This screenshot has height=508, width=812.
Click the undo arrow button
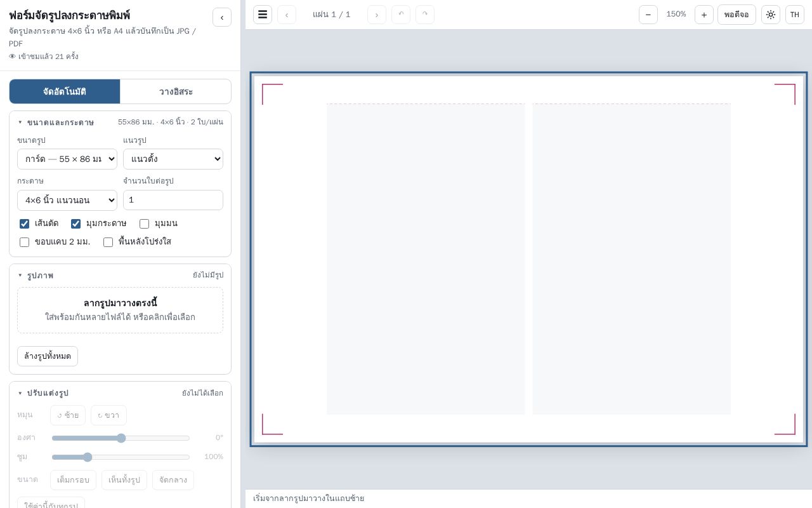[401, 15]
